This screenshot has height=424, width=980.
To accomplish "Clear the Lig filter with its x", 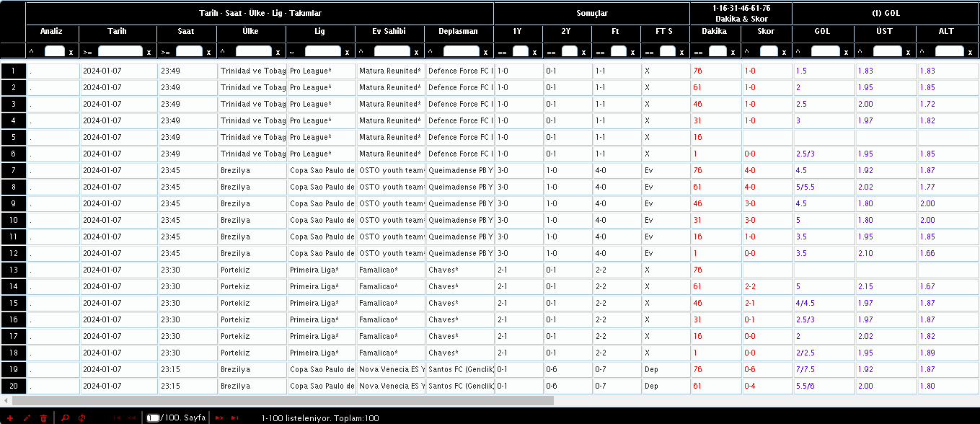I will [x=348, y=52].
